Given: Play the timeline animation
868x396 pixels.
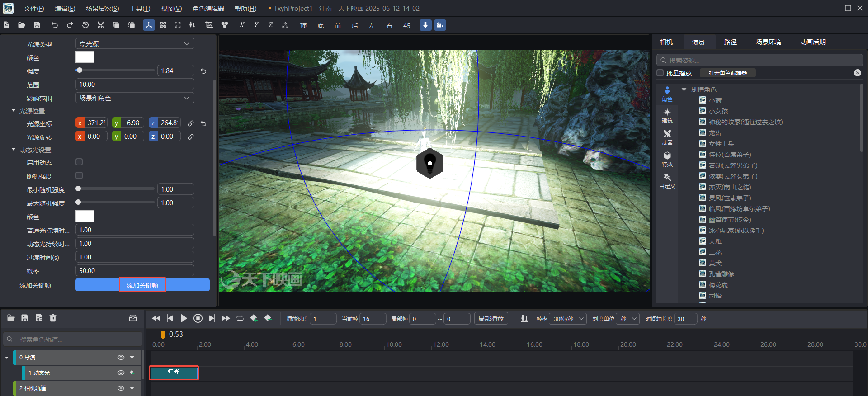Looking at the screenshot, I should [x=184, y=318].
